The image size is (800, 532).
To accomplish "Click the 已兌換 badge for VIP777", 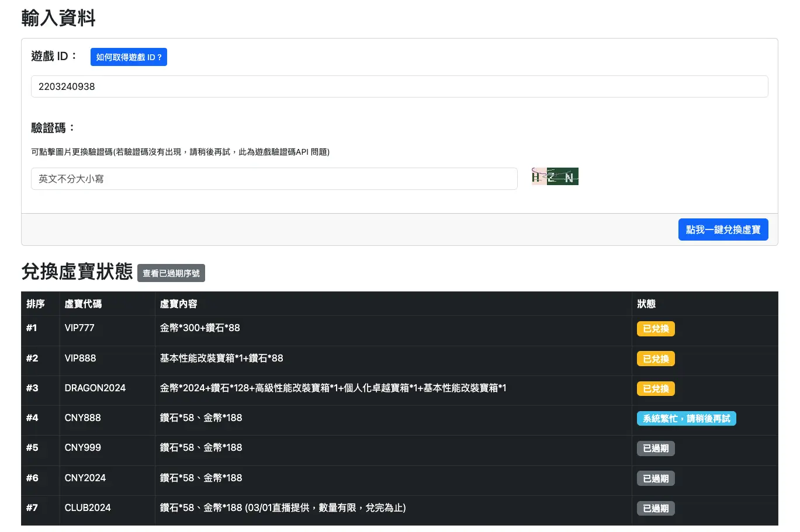I will point(655,329).
